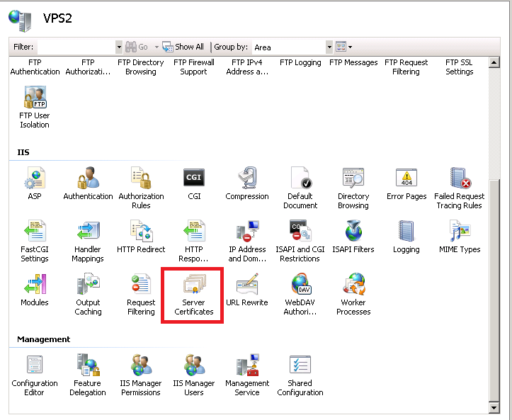This screenshot has height=420, width=512.
Task: Open Management Service
Action: 247,375
